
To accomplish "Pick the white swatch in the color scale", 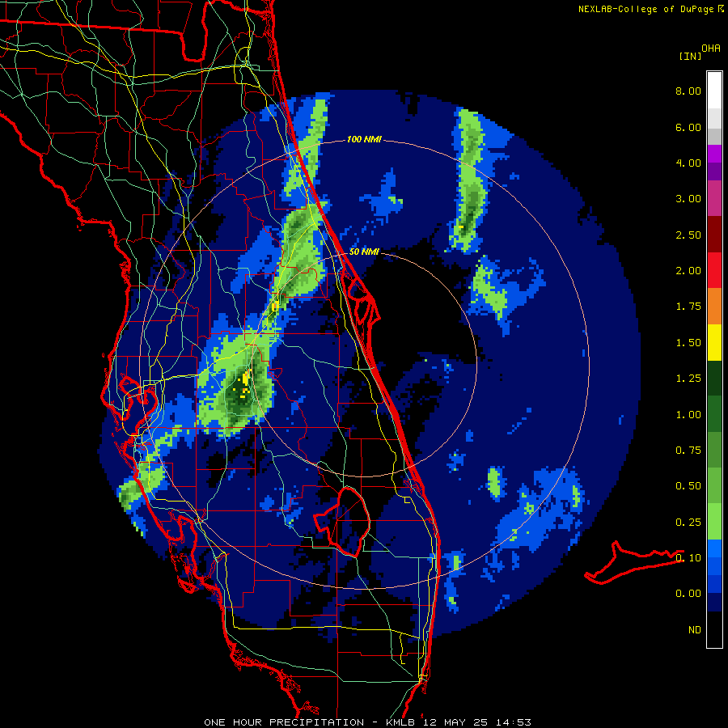I will tap(714, 91).
